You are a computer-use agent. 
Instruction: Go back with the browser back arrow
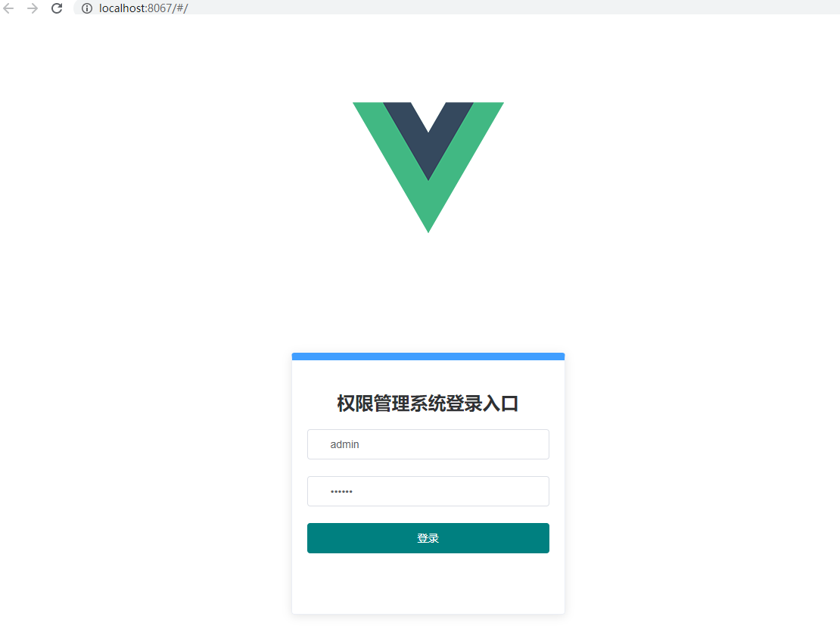8,8
